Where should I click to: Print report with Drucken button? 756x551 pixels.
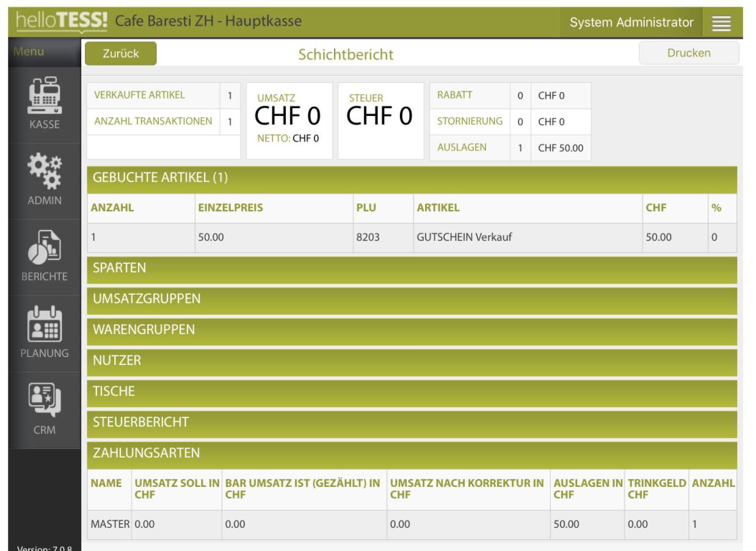(689, 53)
